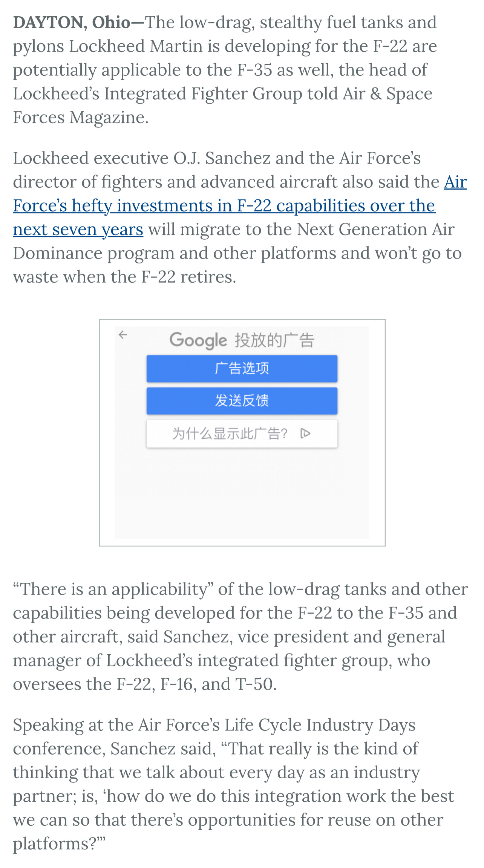Click the 'oversees the F-22, F-16, and T-50' line

tap(145, 684)
